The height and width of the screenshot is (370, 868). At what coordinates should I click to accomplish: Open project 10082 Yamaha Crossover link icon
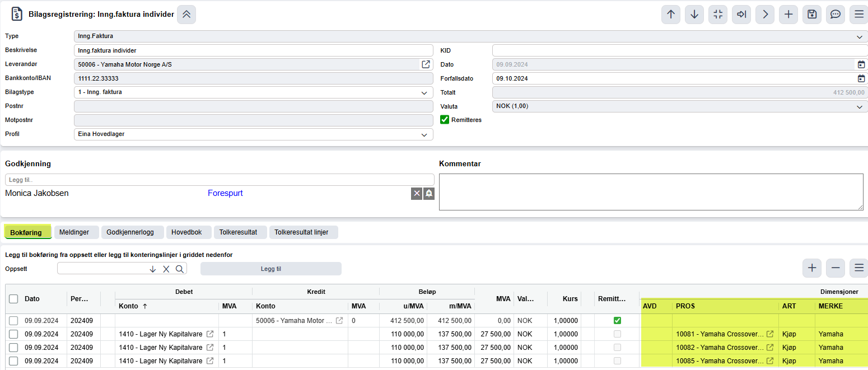tap(770, 348)
